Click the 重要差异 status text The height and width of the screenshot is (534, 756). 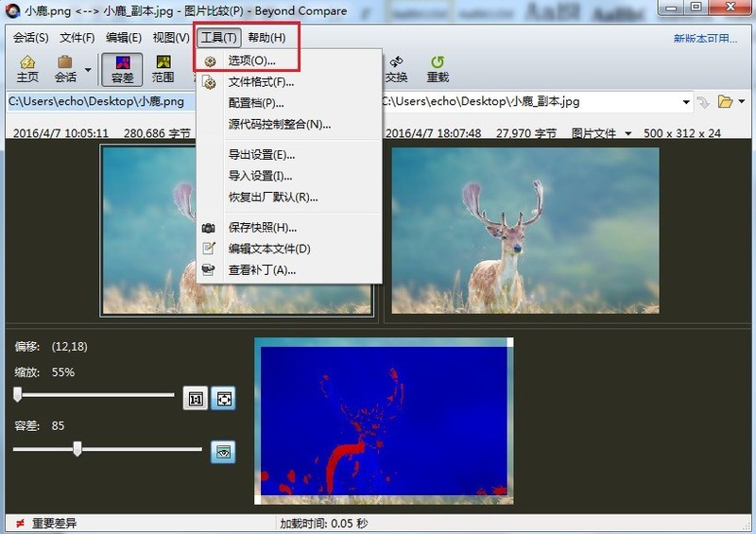point(54,524)
